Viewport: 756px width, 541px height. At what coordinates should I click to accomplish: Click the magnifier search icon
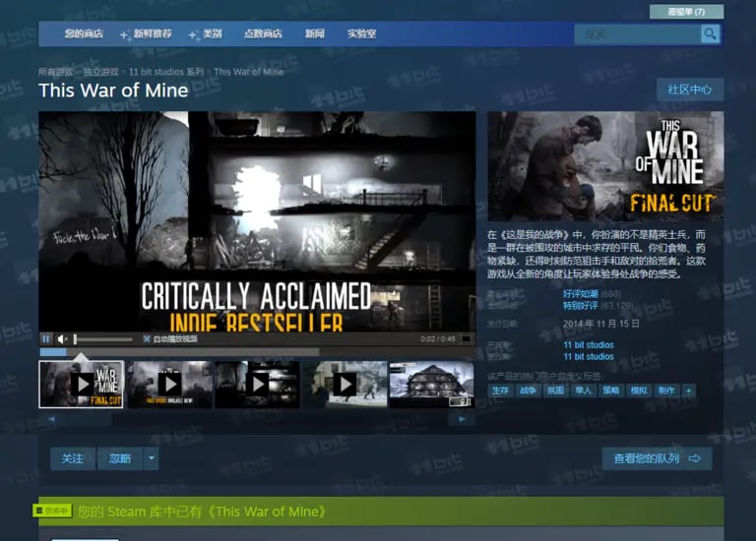click(x=710, y=33)
